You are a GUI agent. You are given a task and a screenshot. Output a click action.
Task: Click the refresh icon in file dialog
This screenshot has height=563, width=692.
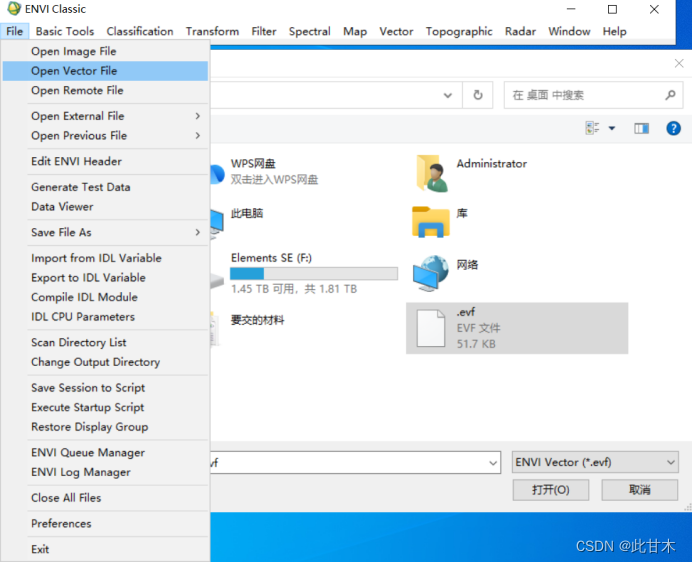tap(478, 95)
